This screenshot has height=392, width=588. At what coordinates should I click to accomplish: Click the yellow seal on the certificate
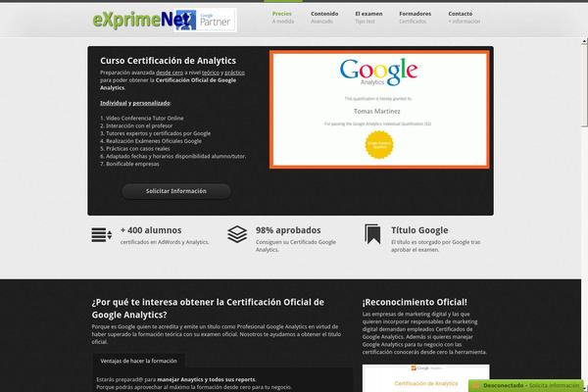[379, 145]
